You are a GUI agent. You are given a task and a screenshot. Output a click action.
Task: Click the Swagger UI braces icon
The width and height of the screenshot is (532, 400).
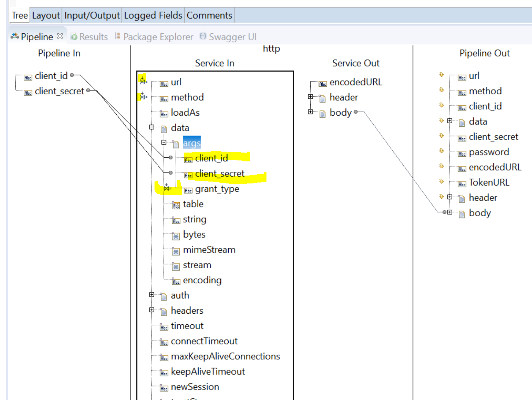(x=203, y=37)
